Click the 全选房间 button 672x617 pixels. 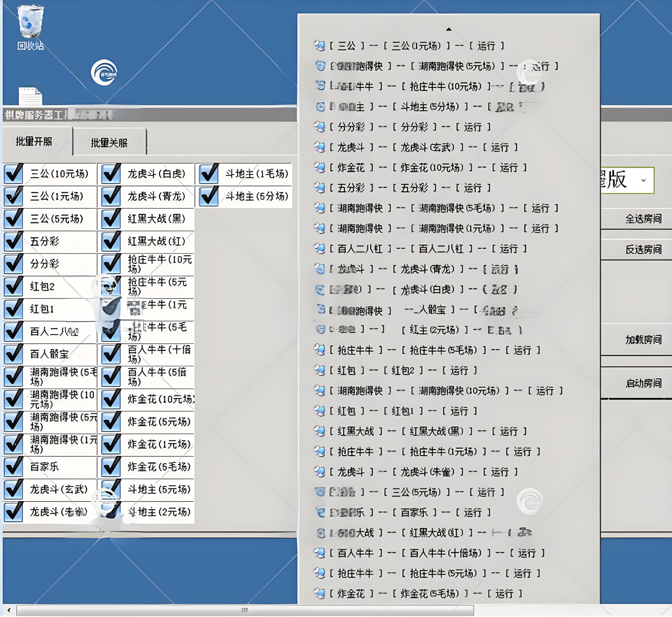(643, 219)
